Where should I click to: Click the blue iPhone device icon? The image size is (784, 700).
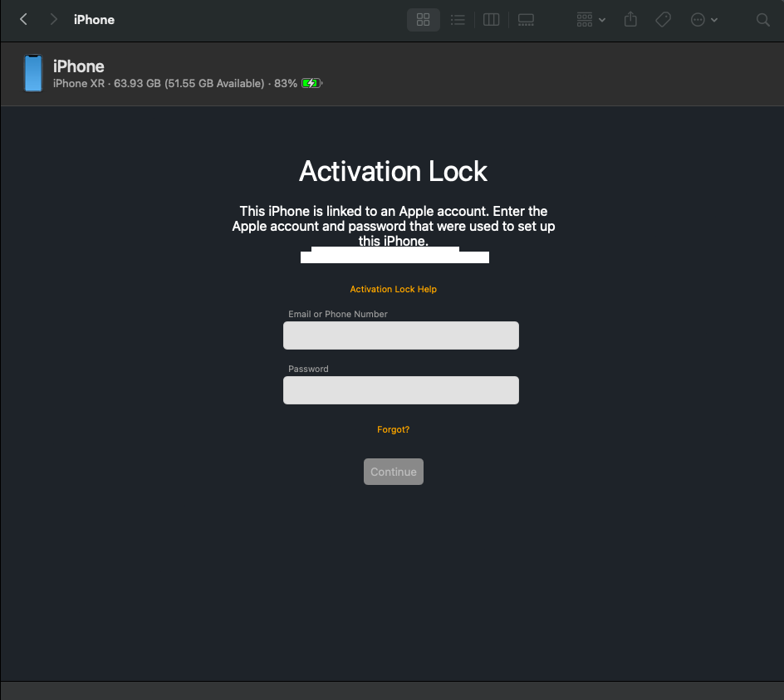[x=33, y=73]
